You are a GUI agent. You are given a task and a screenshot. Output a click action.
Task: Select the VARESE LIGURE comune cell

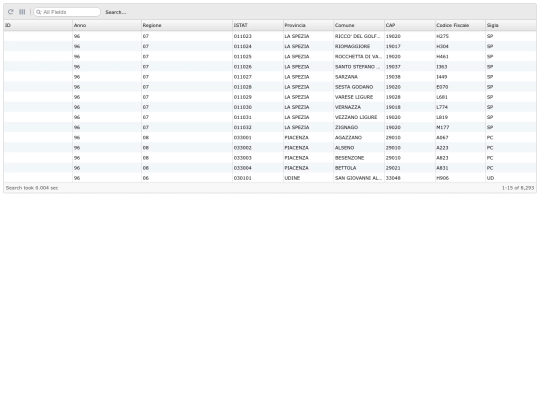[359, 97]
